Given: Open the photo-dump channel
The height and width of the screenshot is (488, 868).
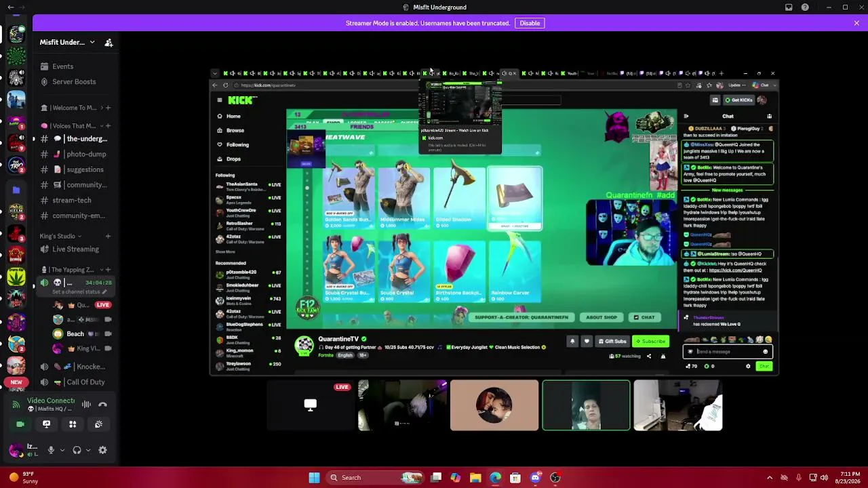Looking at the screenshot, I should click(77, 155).
